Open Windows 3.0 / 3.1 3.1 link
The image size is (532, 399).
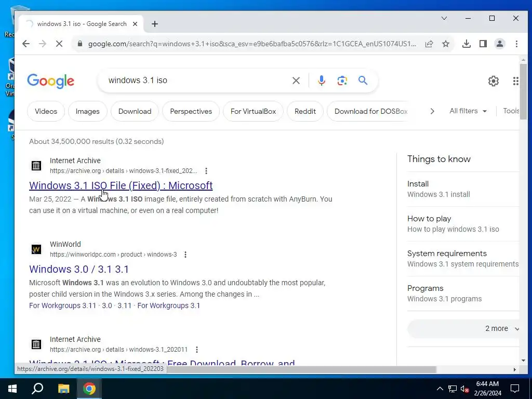(79, 269)
